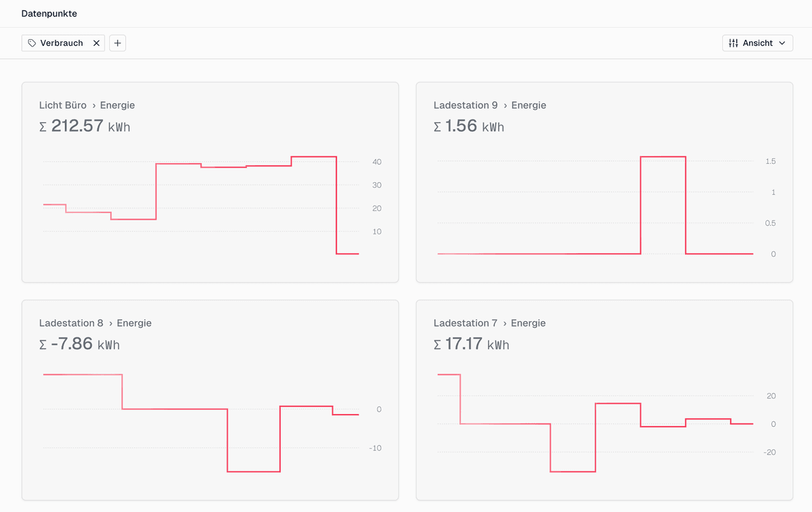Click the X icon on the Verbrauch chip
The image size is (812, 512).
96,43
